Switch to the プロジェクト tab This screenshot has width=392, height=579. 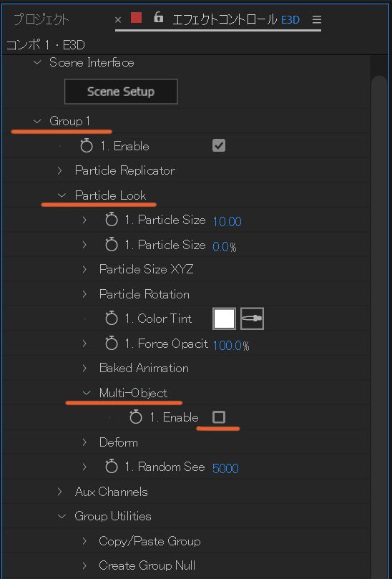41,19
